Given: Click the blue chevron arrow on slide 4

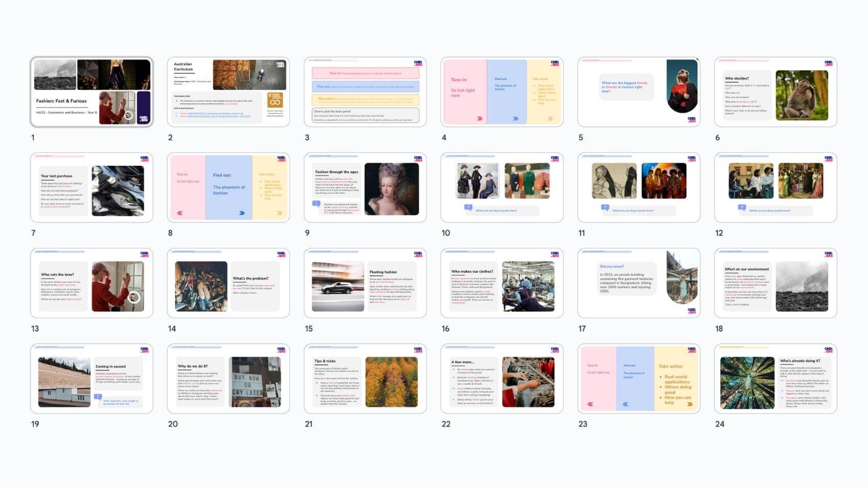Looking at the screenshot, I should click(x=515, y=119).
